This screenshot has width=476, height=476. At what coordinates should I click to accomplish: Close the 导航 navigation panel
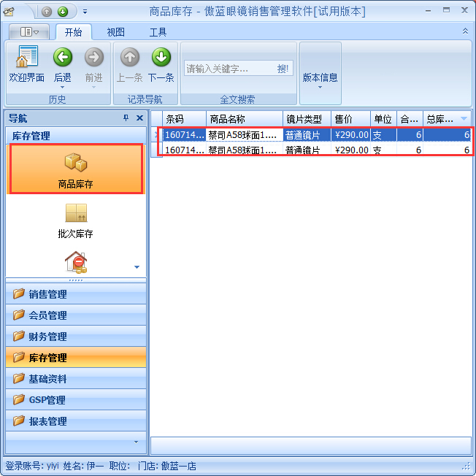[x=139, y=118]
